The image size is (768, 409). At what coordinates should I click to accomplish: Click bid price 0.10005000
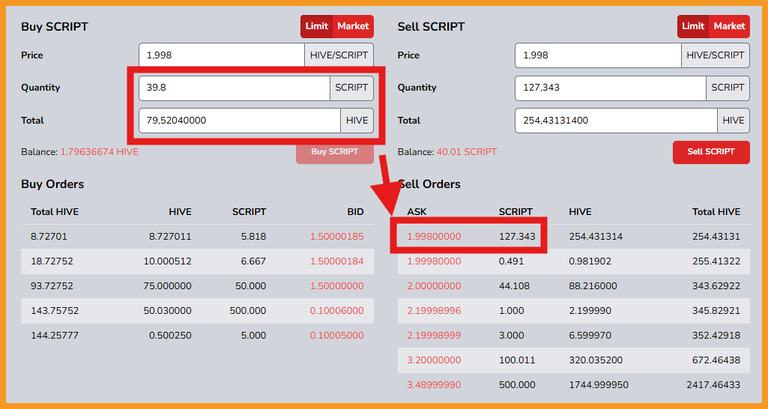337,336
